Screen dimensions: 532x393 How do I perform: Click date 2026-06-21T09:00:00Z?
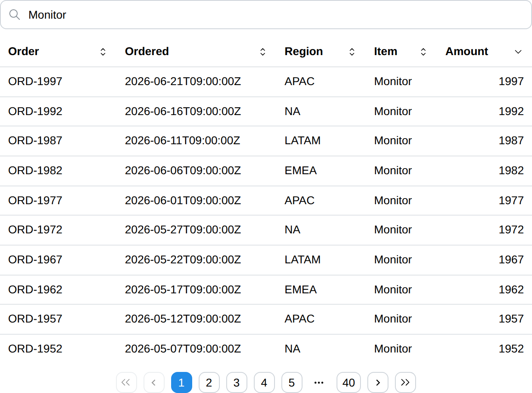[183, 81]
